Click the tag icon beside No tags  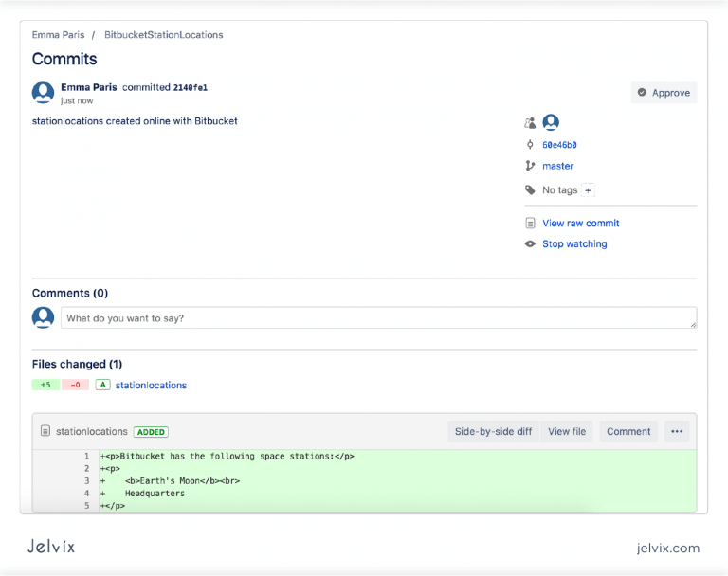click(530, 190)
